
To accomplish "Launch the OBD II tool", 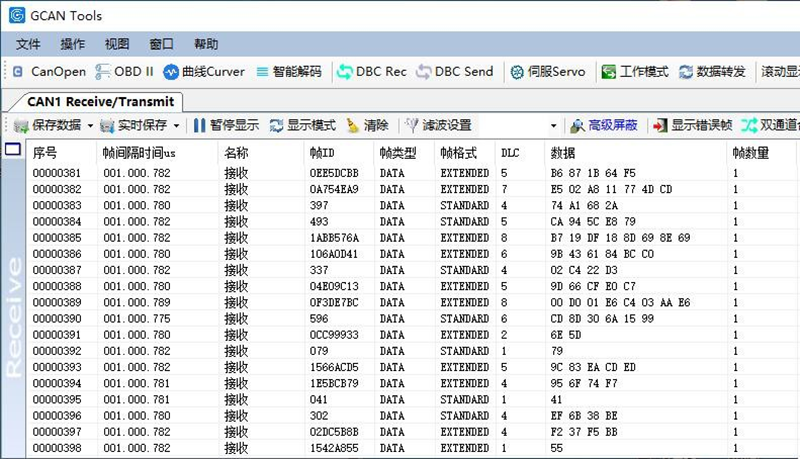I will pyautogui.click(x=124, y=72).
